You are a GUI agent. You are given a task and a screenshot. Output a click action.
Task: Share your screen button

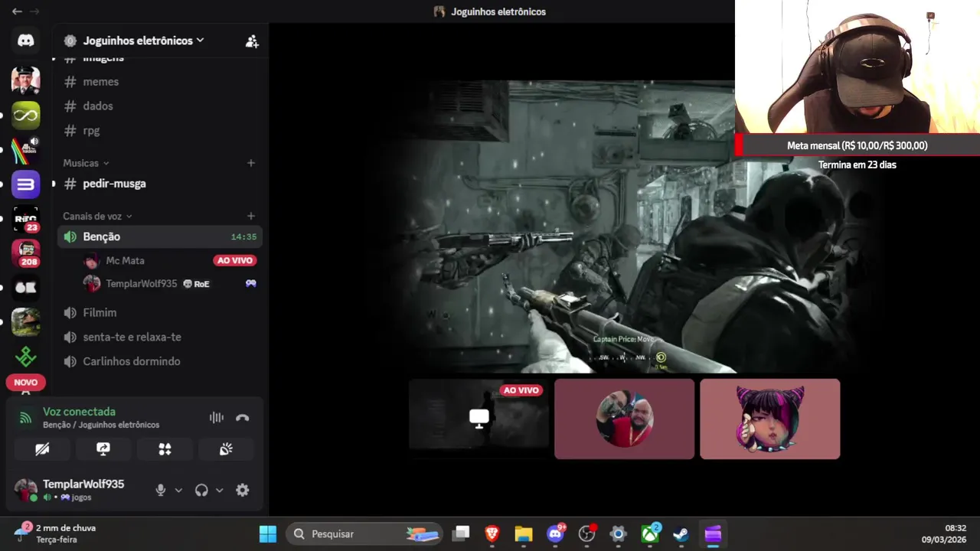103,449
